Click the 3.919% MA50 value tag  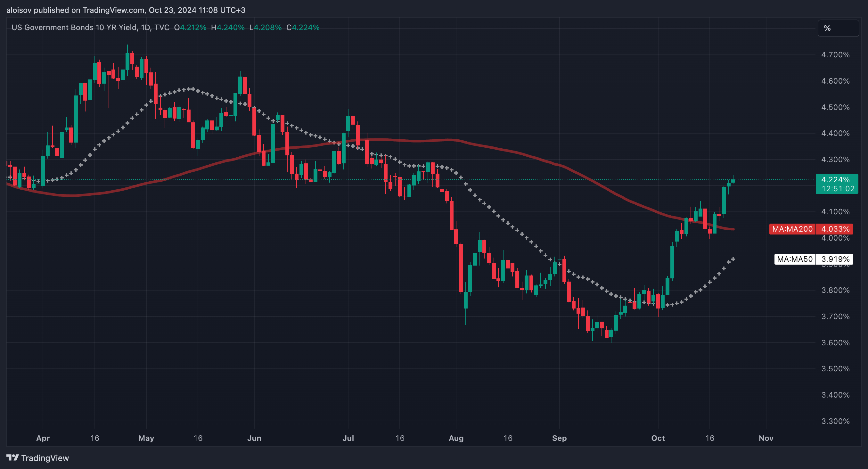coord(835,259)
